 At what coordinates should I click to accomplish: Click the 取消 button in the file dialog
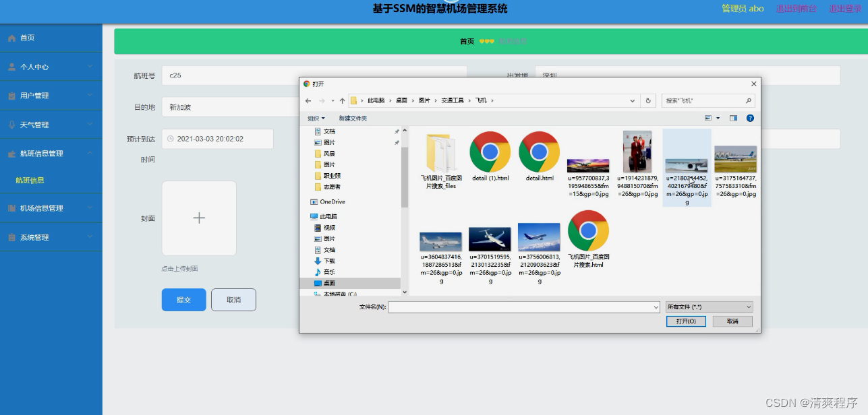[732, 321]
